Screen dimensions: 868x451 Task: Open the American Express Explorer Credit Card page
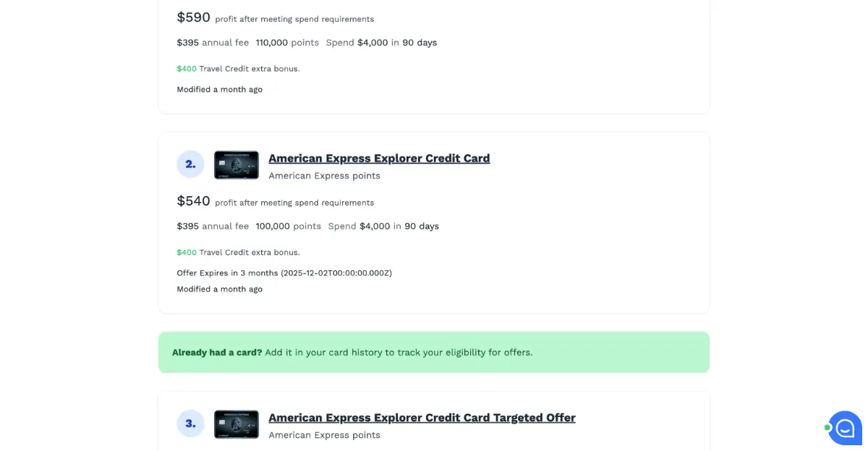pyautogui.click(x=379, y=158)
